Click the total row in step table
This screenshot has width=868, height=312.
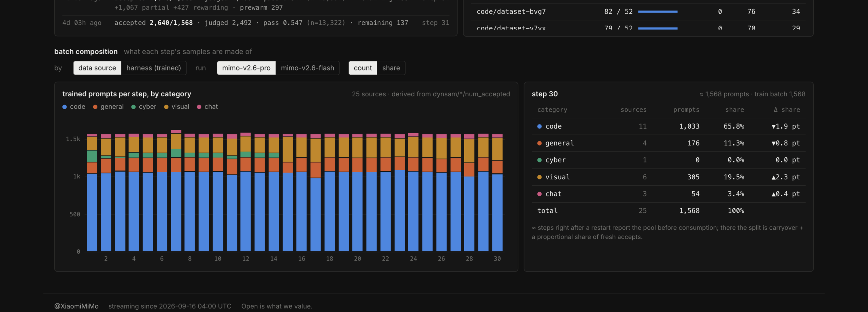click(668, 211)
